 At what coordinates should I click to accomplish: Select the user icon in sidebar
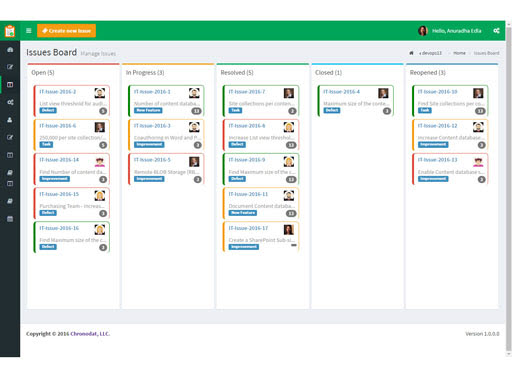click(10, 120)
